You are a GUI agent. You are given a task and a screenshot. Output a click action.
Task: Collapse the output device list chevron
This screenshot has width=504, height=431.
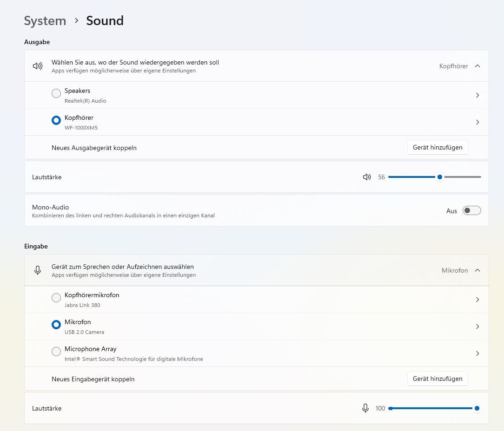pyautogui.click(x=477, y=66)
